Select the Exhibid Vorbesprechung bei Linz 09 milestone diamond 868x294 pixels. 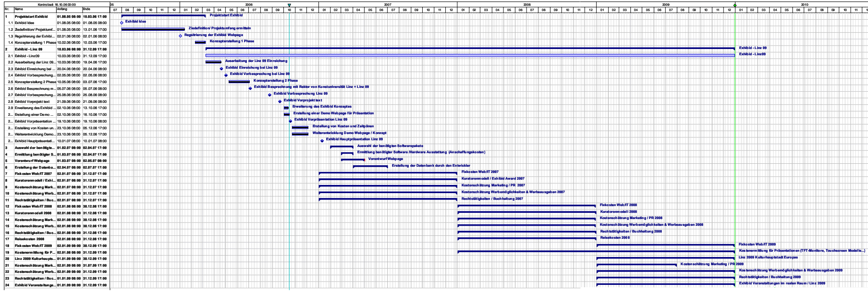coord(226,75)
